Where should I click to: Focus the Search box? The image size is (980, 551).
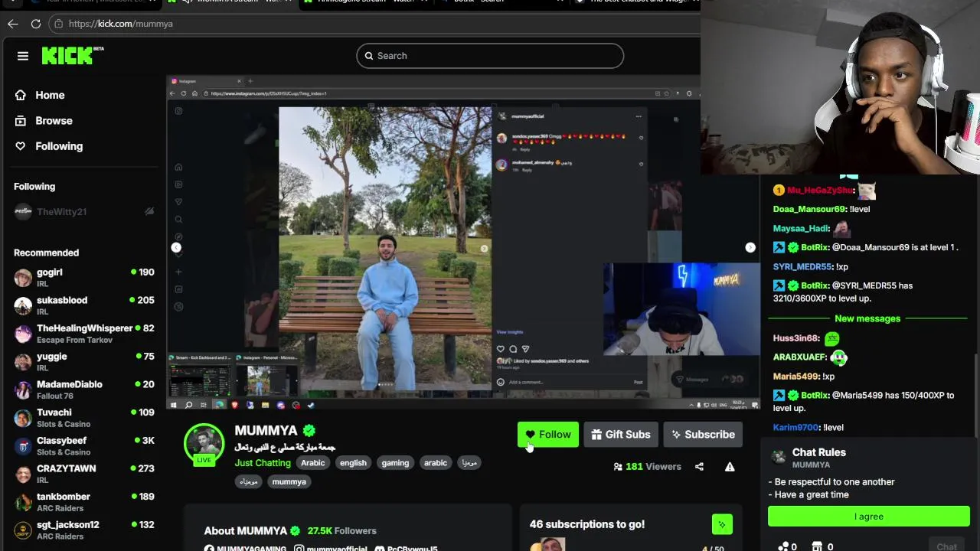click(x=490, y=56)
